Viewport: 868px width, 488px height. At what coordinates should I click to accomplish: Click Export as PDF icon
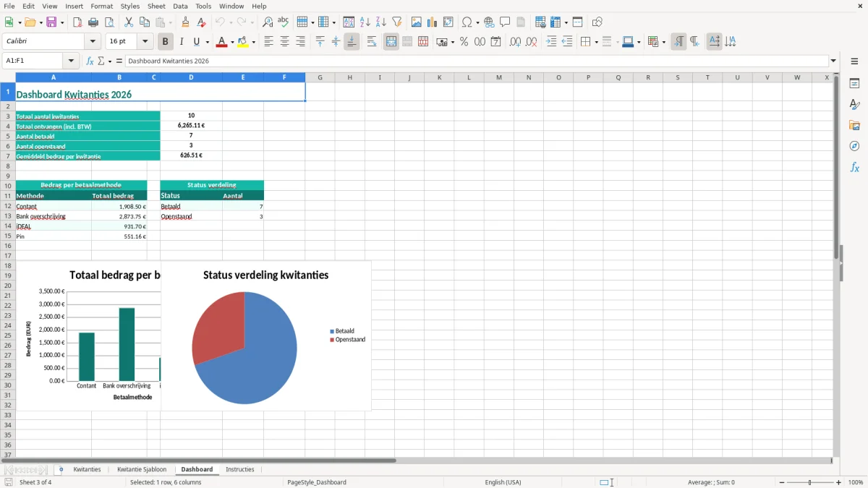tap(77, 22)
